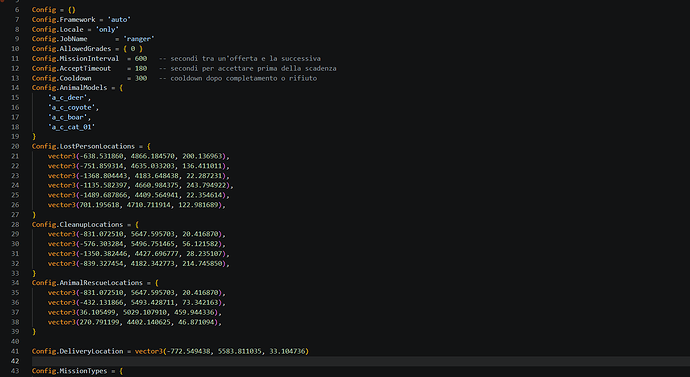
Task: Click line number 43 in the gutter
Action: point(15,371)
